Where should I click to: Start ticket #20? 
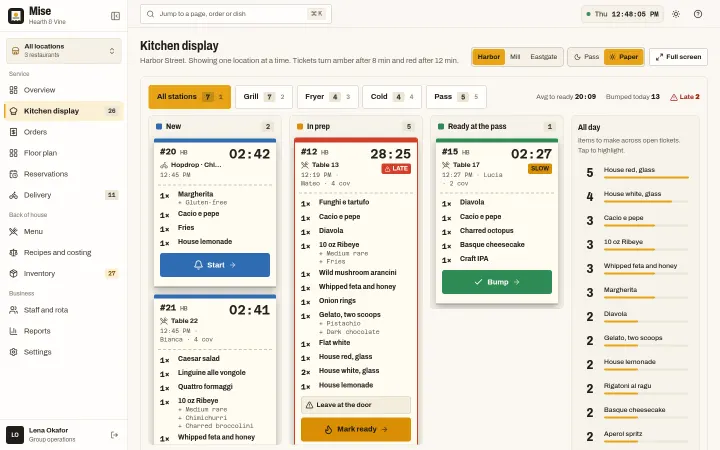[215, 265]
